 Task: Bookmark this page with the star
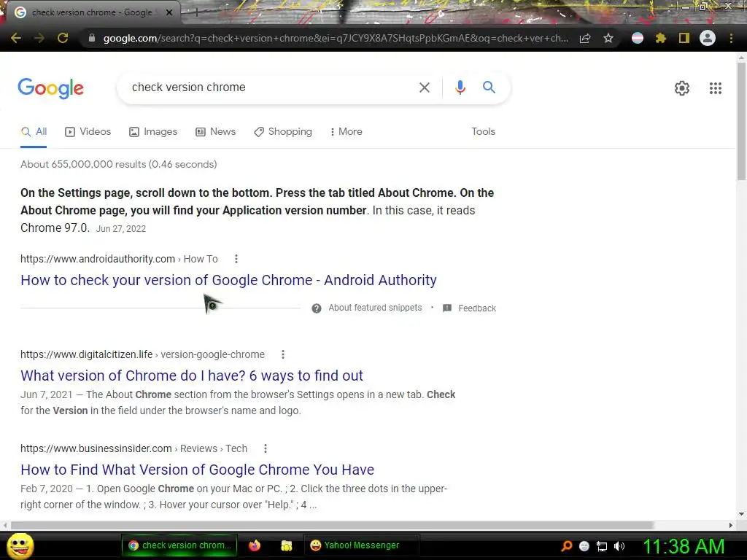608,38
